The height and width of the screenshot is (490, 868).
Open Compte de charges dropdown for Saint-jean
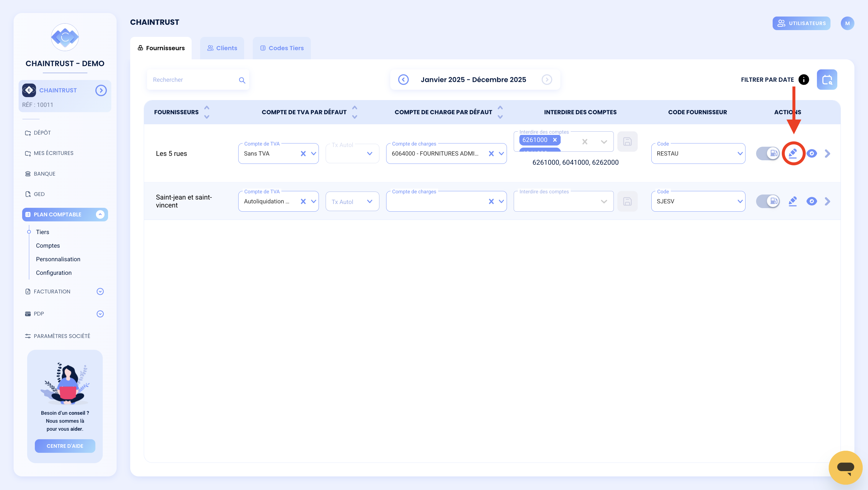(501, 202)
